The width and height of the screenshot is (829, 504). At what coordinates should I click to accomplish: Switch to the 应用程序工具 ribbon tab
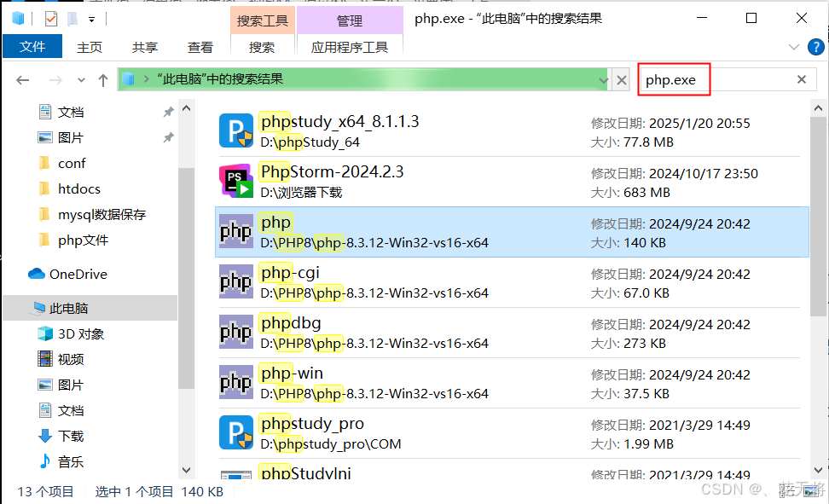click(x=350, y=47)
